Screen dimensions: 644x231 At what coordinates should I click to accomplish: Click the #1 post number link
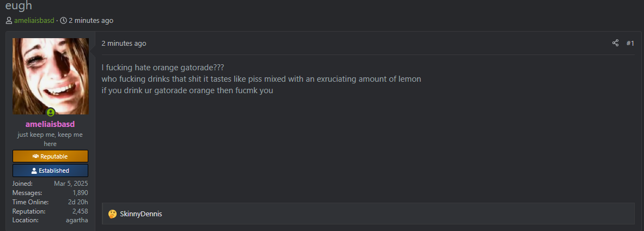630,43
